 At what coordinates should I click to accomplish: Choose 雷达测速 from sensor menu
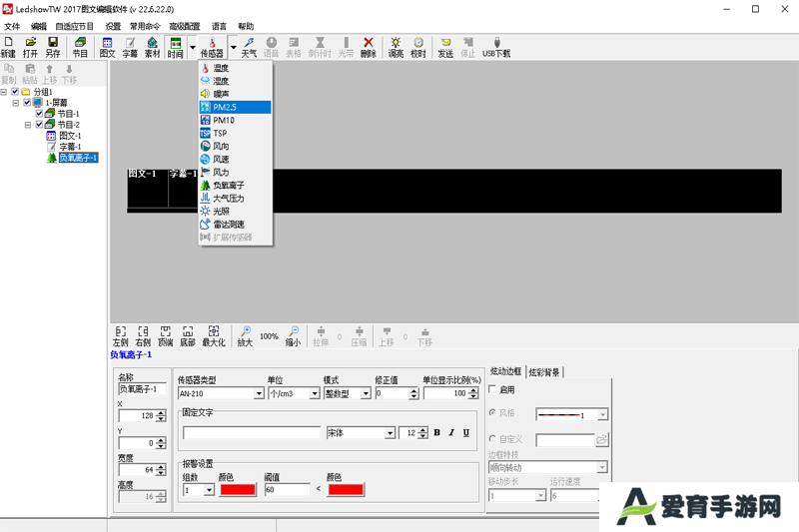[235, 225]
